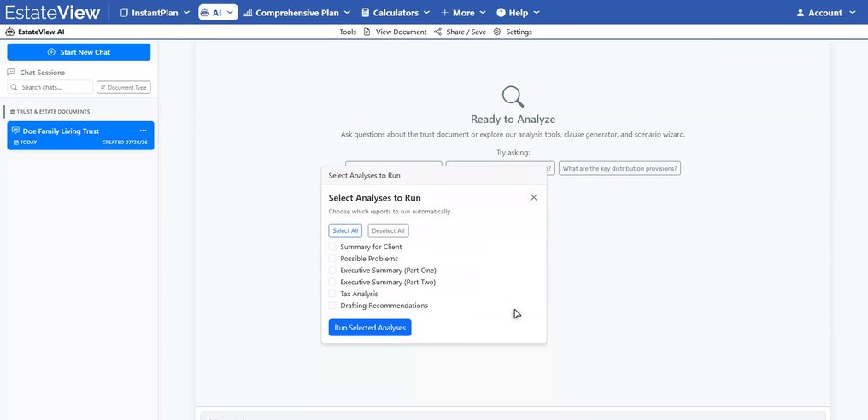Select the Doe Family Living Trust chat

tap(81, 136)
